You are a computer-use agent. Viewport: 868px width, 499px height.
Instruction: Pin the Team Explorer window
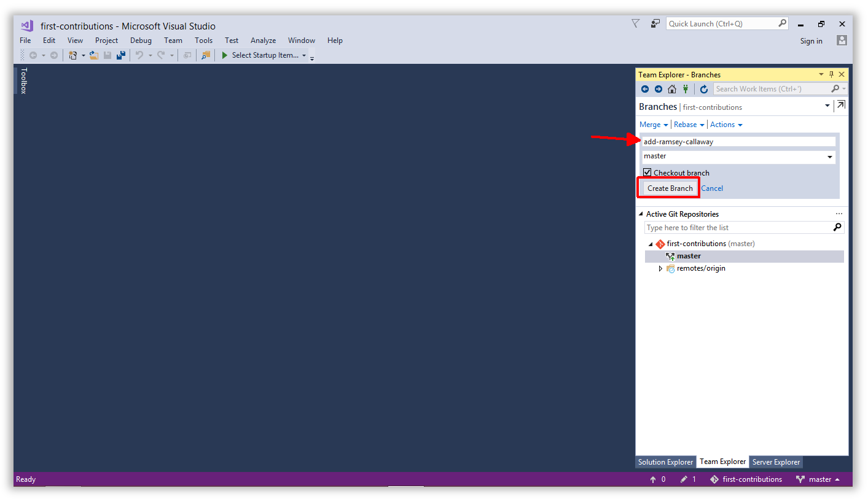click(831, 74)
